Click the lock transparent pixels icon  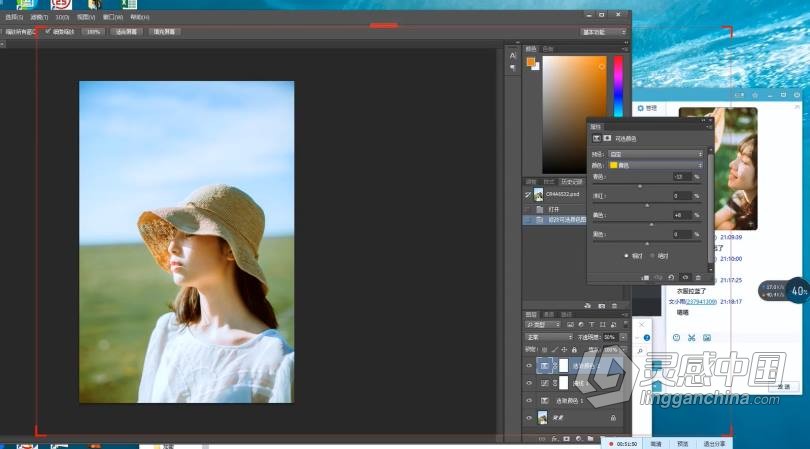click(x=544, y=350)
